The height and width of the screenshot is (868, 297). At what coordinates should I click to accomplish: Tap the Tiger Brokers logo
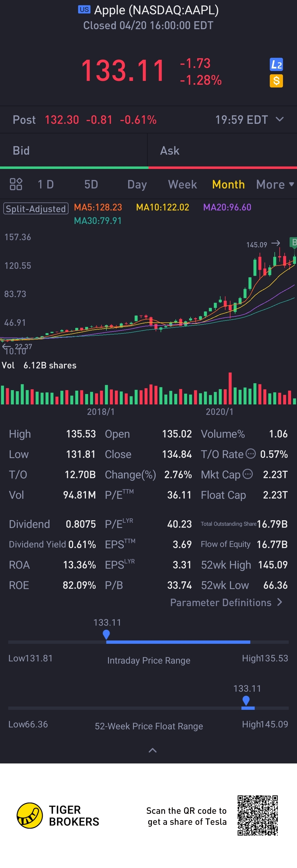pos(30,815)
